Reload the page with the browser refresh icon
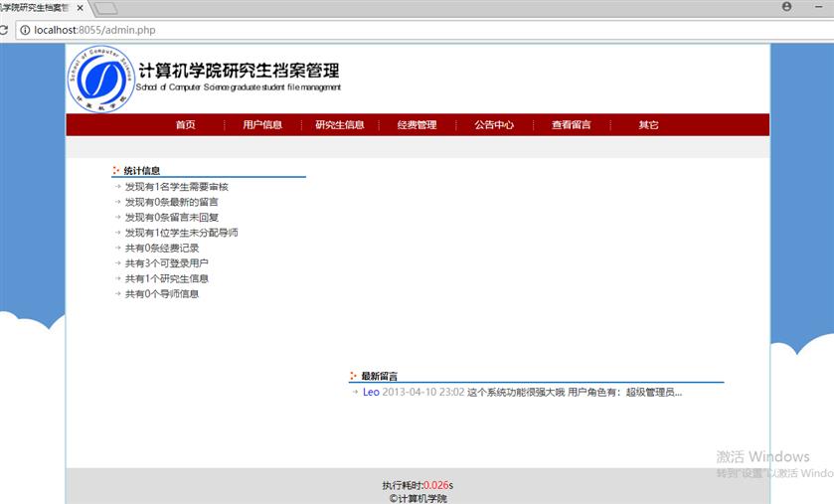 point(5,30)
